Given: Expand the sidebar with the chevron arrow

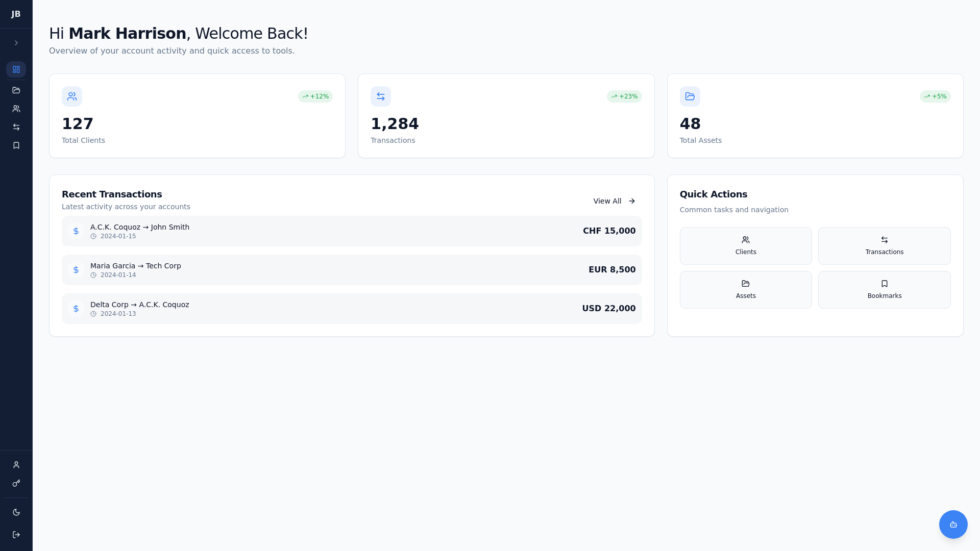Looking at the screenshot, I should (x=16, y=43).
